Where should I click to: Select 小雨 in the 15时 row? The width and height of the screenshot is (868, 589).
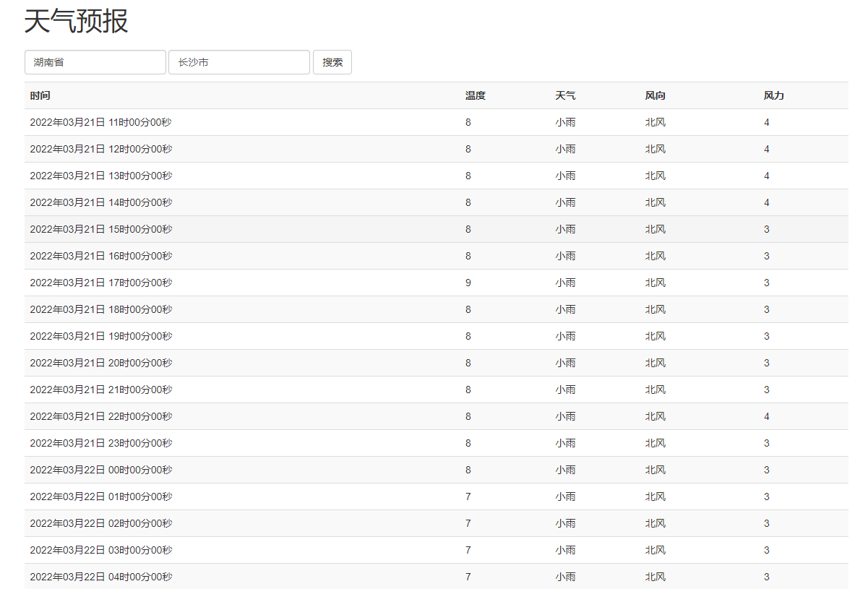click(566, 229)
